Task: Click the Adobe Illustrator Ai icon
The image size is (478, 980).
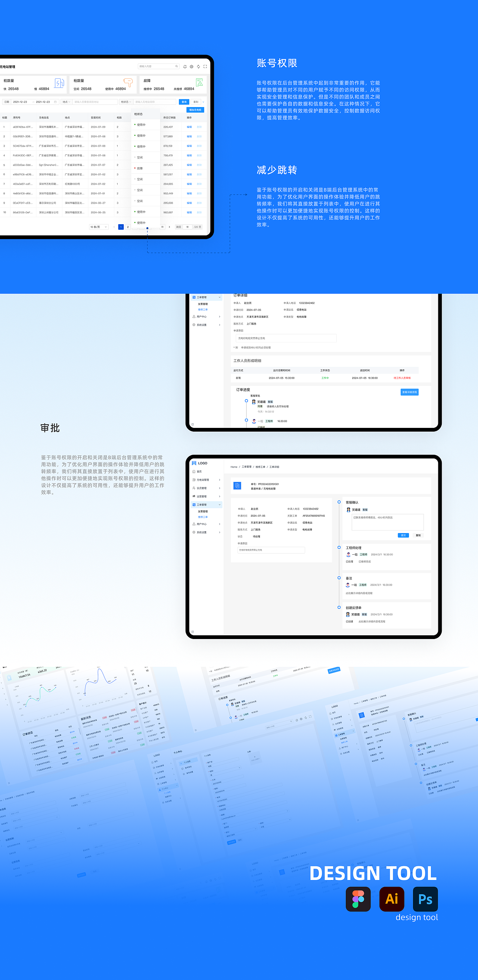Action: coord(391,899)
